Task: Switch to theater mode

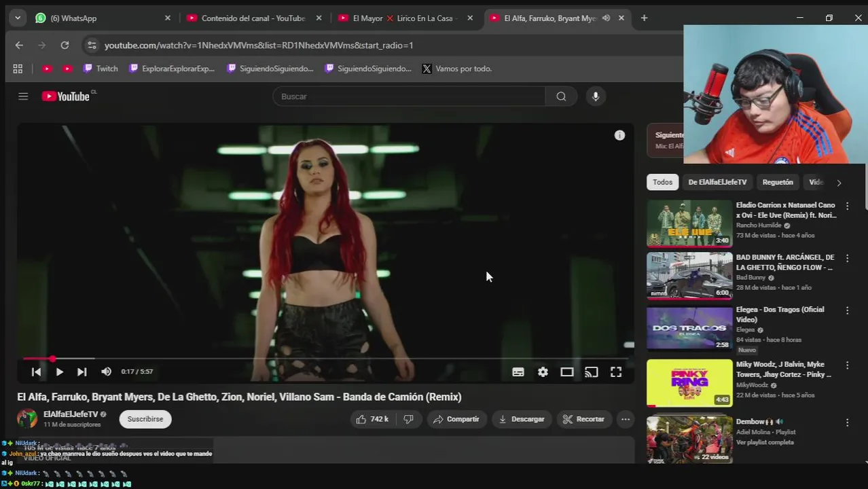Action: click(x=567, y=372)
